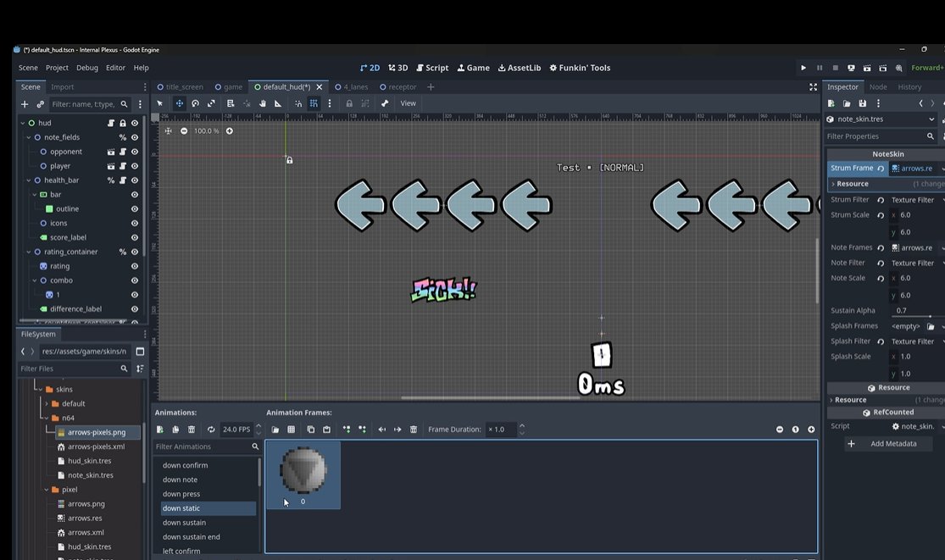Activate the Ruler Mode tool
Viewport: 945px width, 560px height.
pyautogui.click(x=278, y=103)
